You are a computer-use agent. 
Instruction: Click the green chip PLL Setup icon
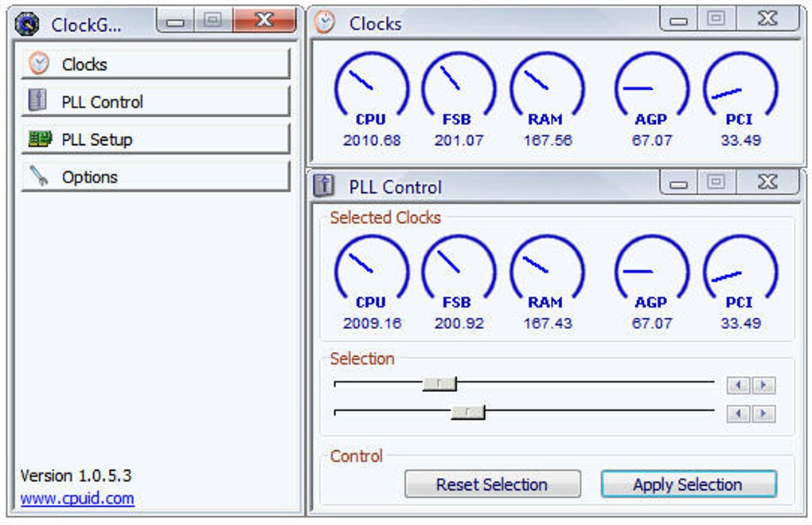click(x=40, y=139)
